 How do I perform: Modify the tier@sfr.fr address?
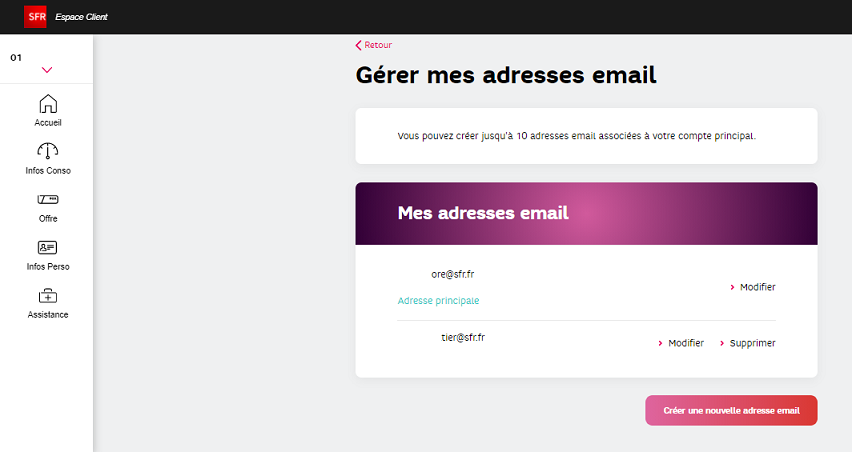[685, 343]
